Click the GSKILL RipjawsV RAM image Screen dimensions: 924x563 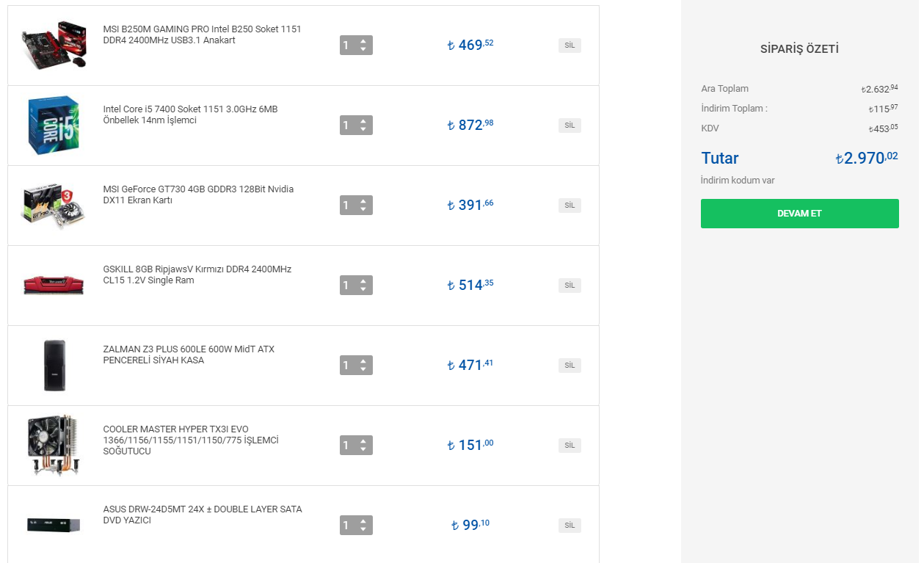tap(54, 285)
